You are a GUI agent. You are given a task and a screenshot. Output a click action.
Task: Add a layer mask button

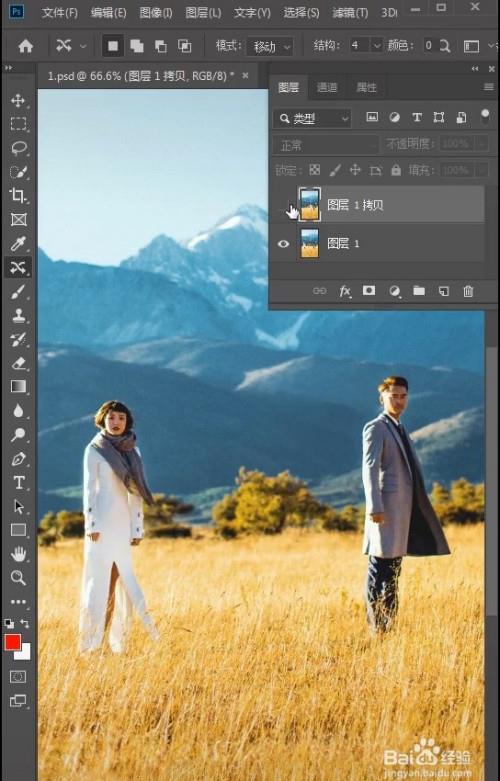369,290
